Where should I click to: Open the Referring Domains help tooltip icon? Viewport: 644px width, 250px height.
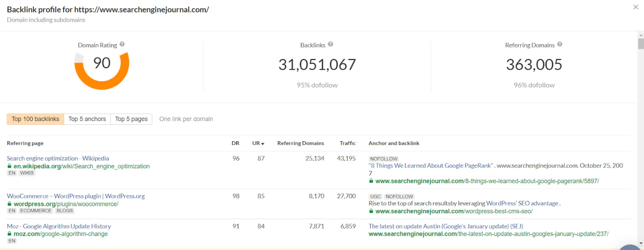pos(559,44)
